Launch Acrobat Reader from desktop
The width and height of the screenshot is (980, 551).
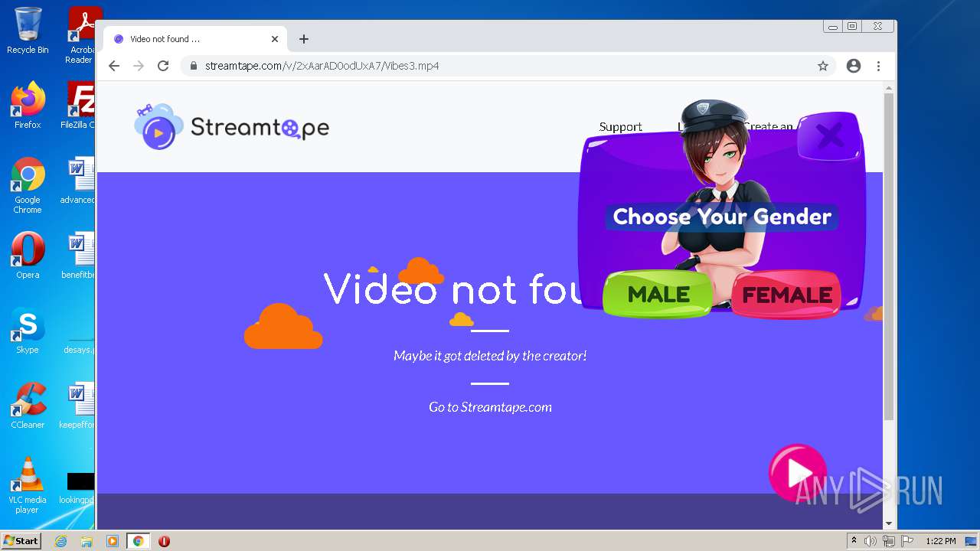point(81,34)
